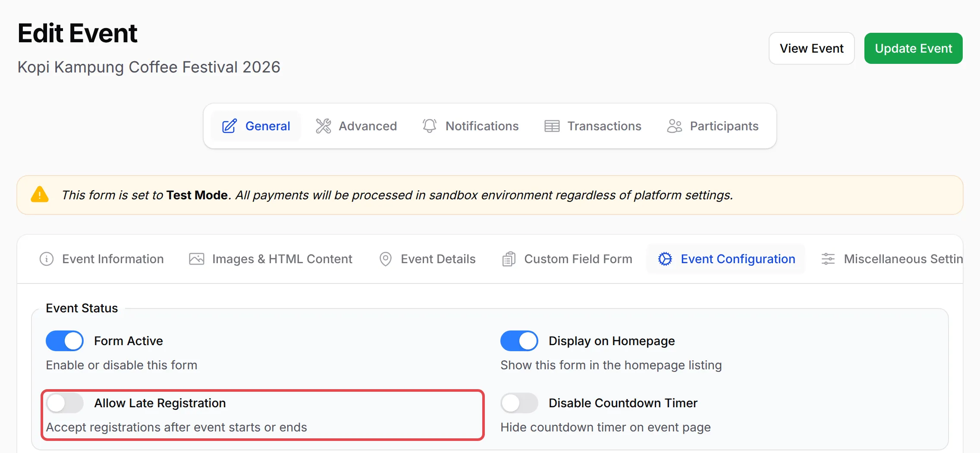Click the sliders icon beside Miscellaneous Settings
The image size is (980, 453).
tap(828, 259)
